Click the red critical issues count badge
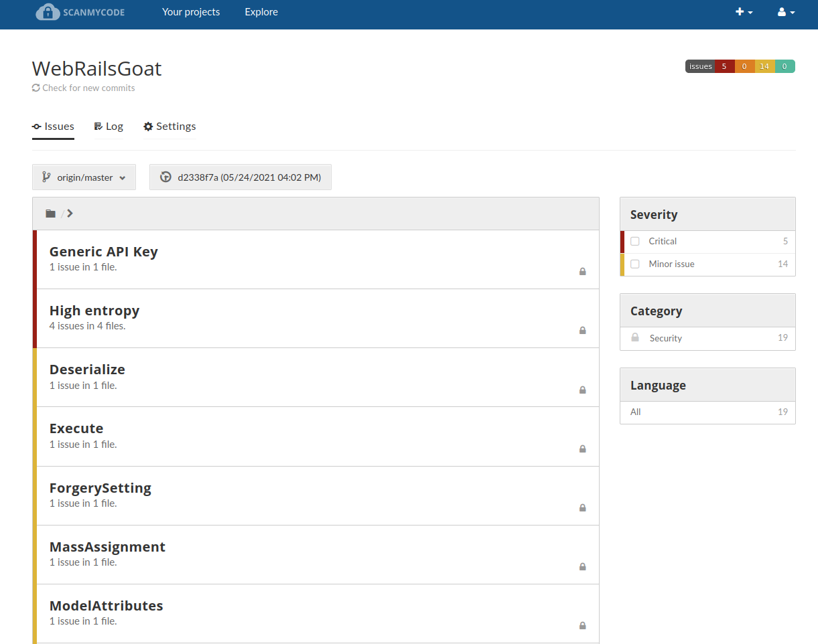 [x=724, y=66]
